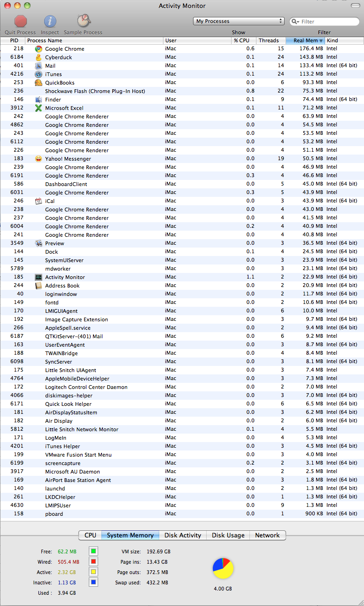364x606 pixels.
Task: Sort by User column header
Action: [198, 40]
